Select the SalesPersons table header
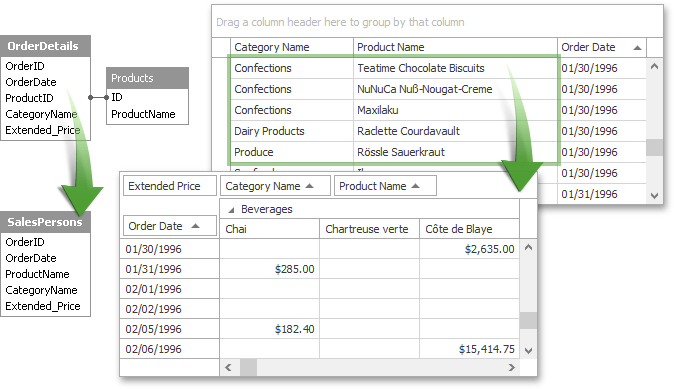 [x=46, y=222]
